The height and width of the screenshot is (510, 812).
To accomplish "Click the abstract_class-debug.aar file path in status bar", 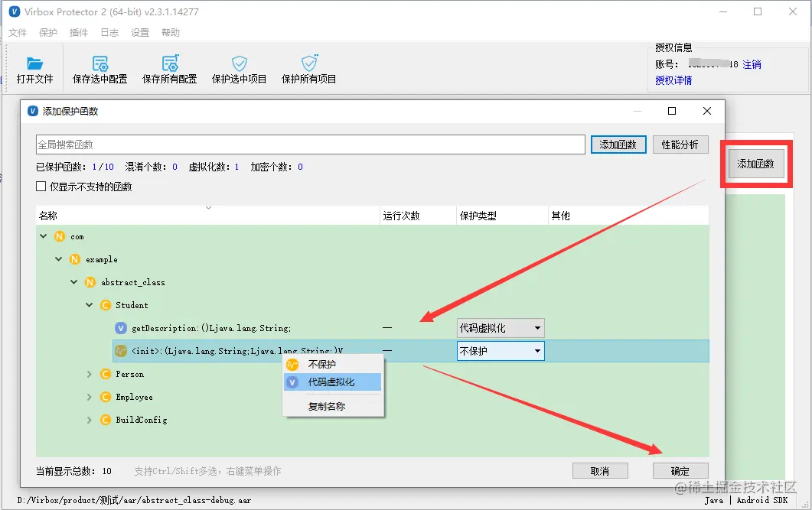I will (x=134, y=500).
